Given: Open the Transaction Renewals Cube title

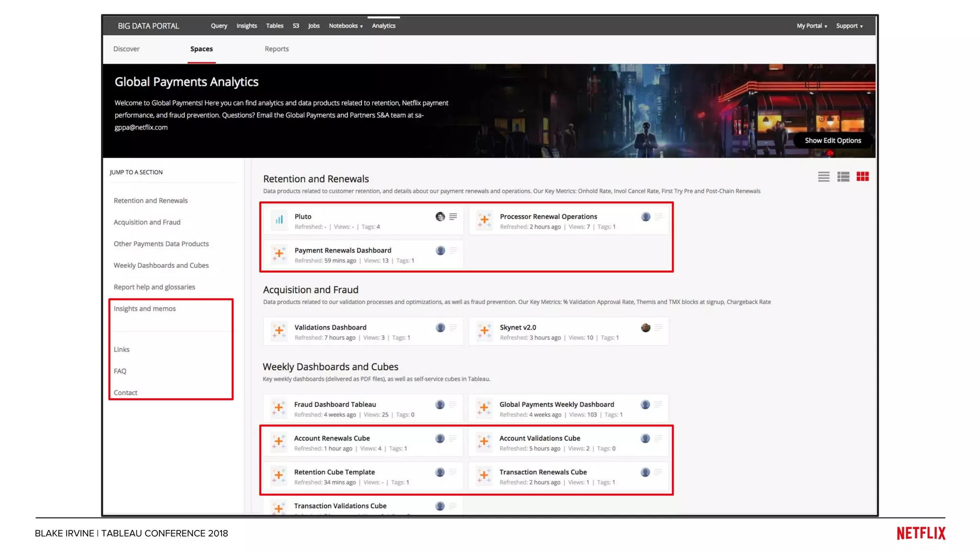Looking at the screenshot, I should point(543,472).
